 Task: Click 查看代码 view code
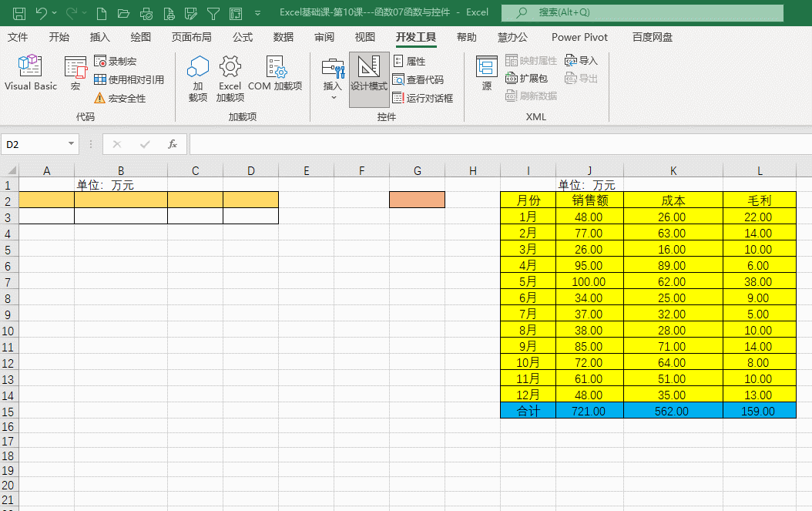coord(418,80)
